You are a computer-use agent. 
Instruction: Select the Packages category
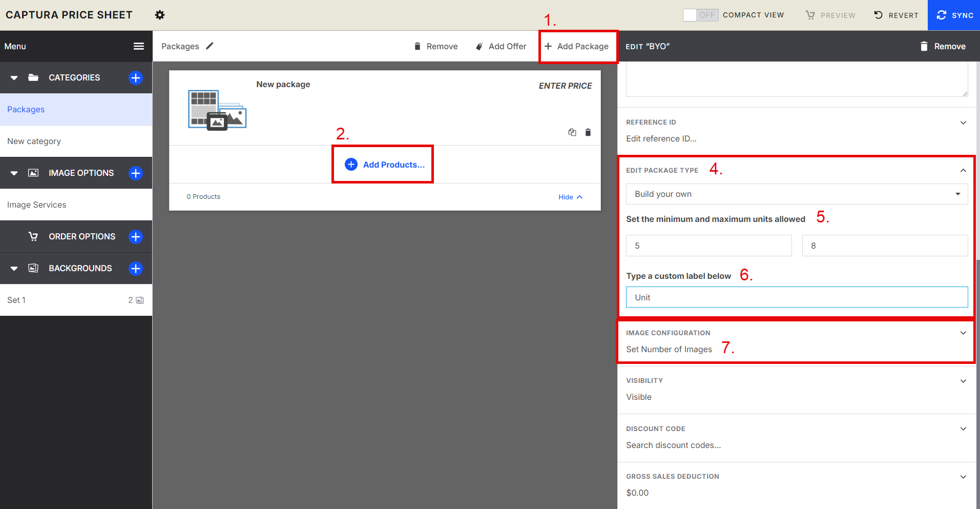click(x=76, y=109)
